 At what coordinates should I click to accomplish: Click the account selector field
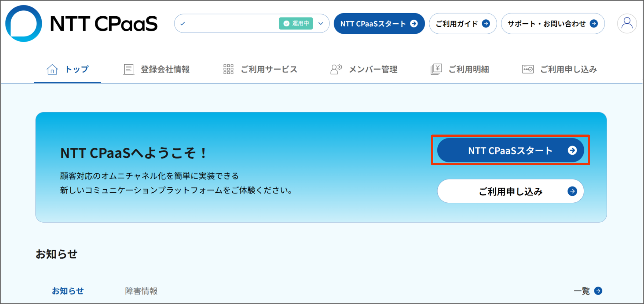(x=252, y=24)
